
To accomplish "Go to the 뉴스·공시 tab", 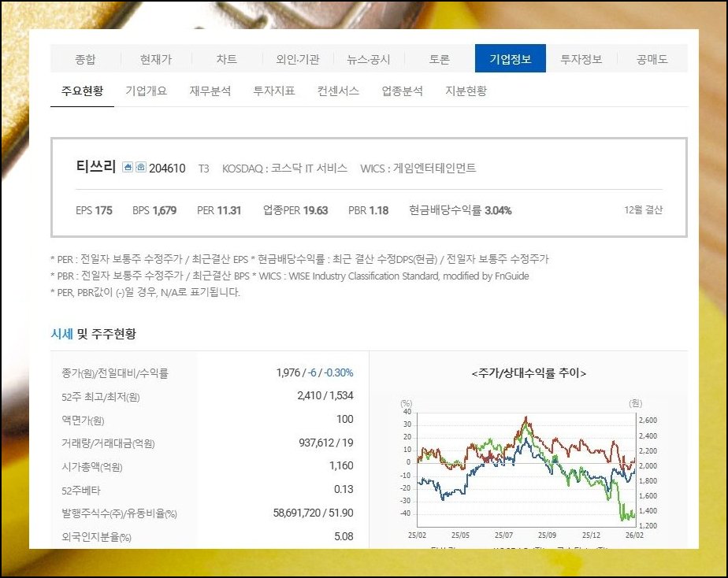I will [x=369, y=59].
